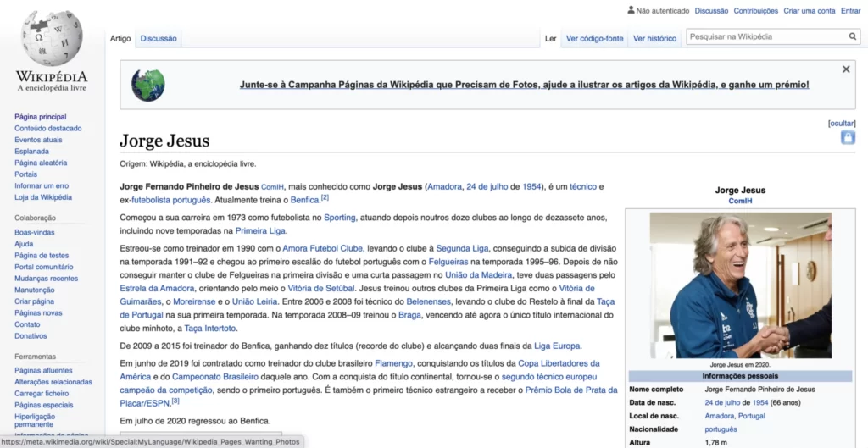868x448 pixels.
Task: Open Páginas afluentes tool link
Action: pyautogui.click(x=43, y=371)
